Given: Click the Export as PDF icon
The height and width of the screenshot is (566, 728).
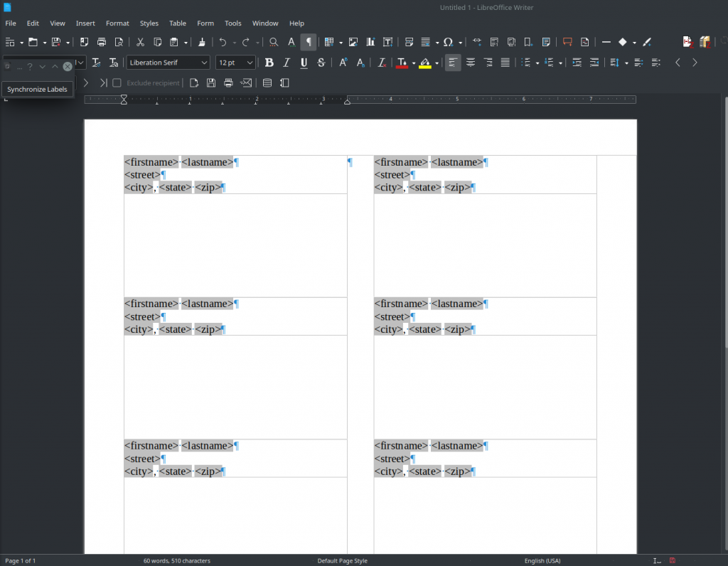Looking at the screenshot, I should (84, 42).
